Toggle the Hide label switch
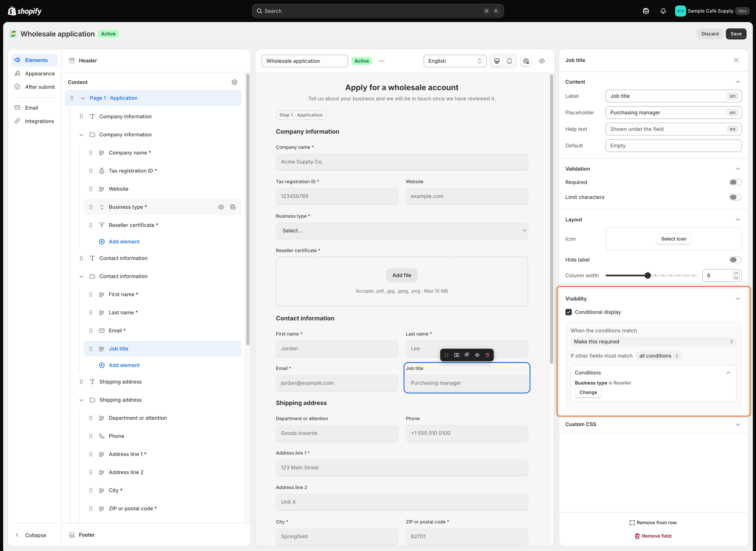Viewport: 756px width, 551px height. tap(735, 260)
